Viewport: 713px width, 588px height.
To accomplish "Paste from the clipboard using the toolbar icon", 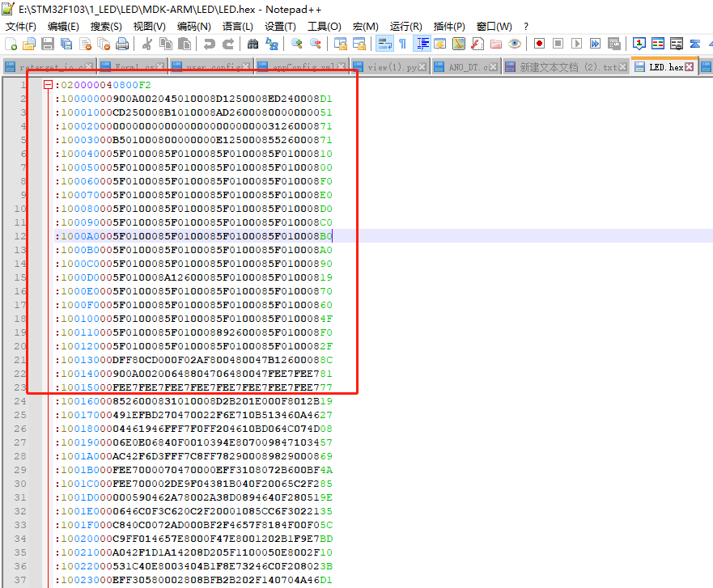I will [x=185, y=44].
